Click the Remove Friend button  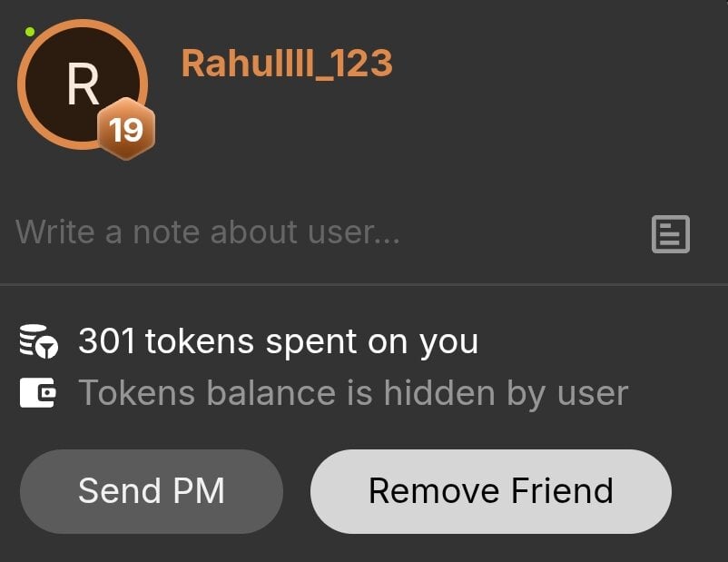tap(491, 491)
